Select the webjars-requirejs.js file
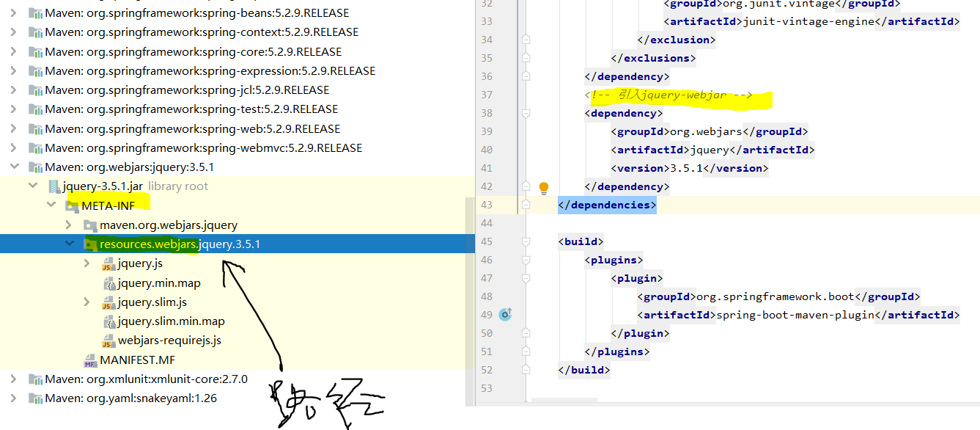Viewport: 980px width, 430px height. pos(169,340)
